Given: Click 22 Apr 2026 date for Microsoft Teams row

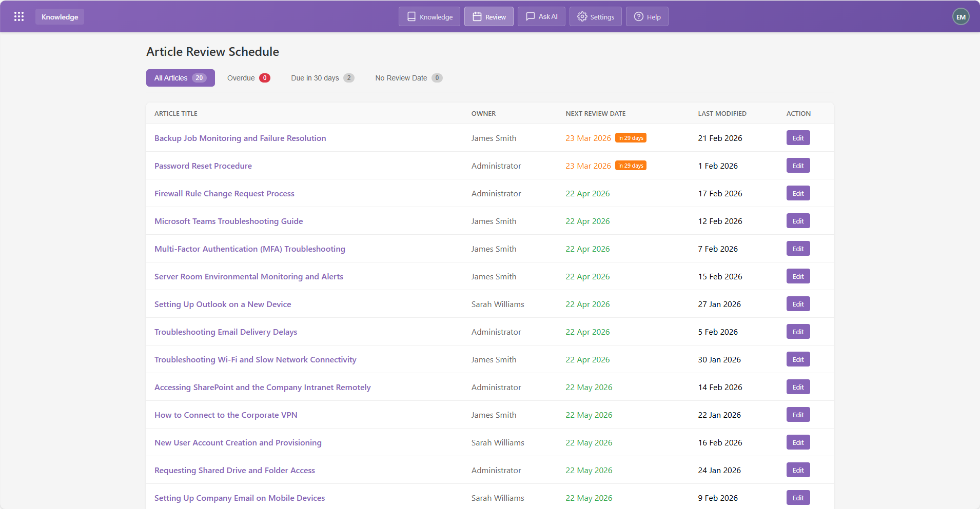Looking at the screenshot, I should pos(587,221).
